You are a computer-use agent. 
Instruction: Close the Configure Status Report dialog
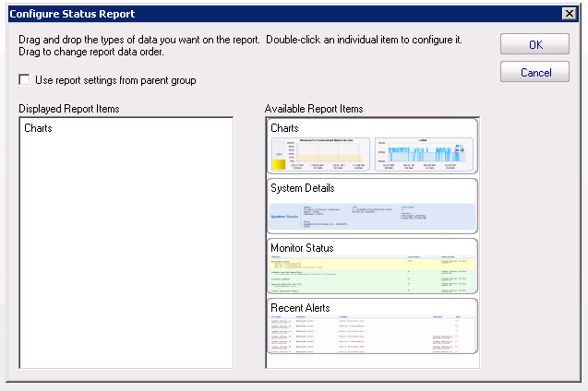coord(569,14)
